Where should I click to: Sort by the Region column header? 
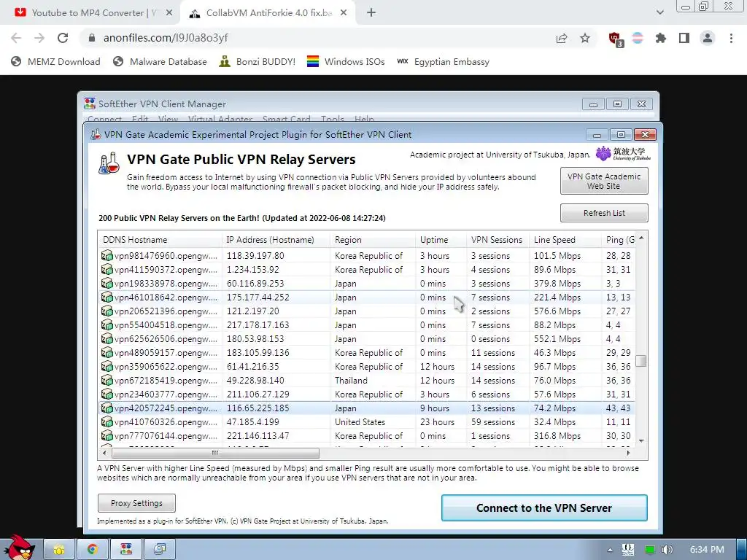click(x=373, y=239)
